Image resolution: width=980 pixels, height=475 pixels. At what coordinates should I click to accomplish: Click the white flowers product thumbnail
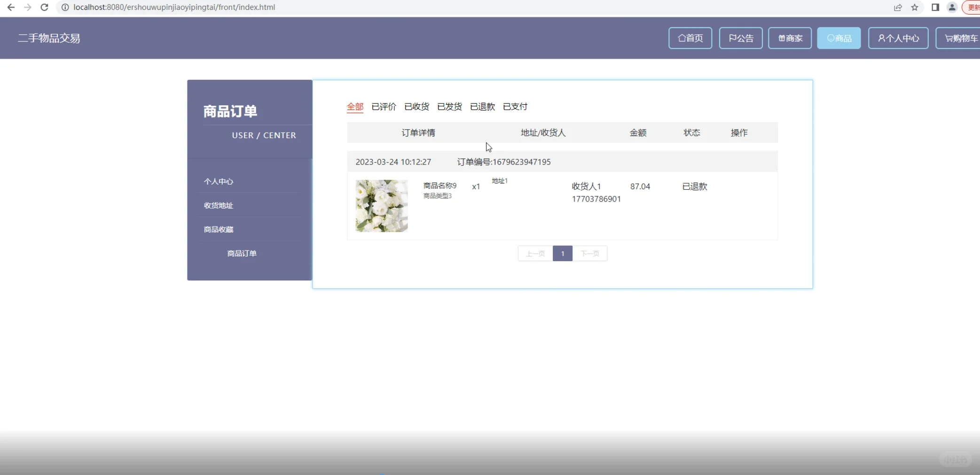[x=381, y=206]
